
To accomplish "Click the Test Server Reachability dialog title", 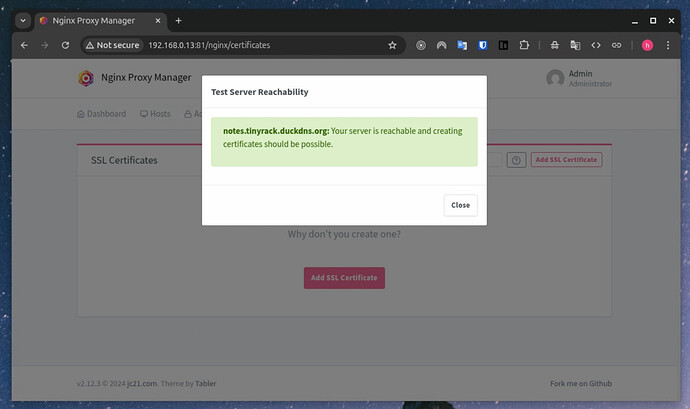I will [260, 92].
